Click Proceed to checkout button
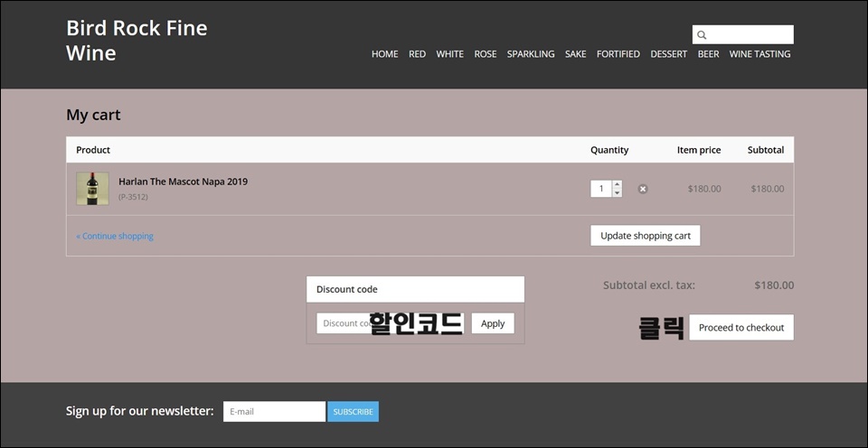Viewport: 868px width, 448px height. pos(741,328)
